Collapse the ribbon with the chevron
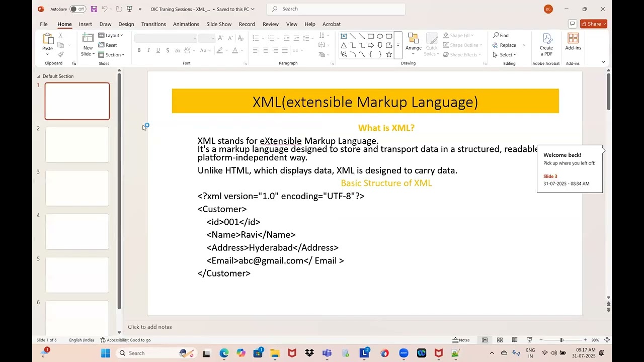The image size is (644, 362). pos(603,62)
